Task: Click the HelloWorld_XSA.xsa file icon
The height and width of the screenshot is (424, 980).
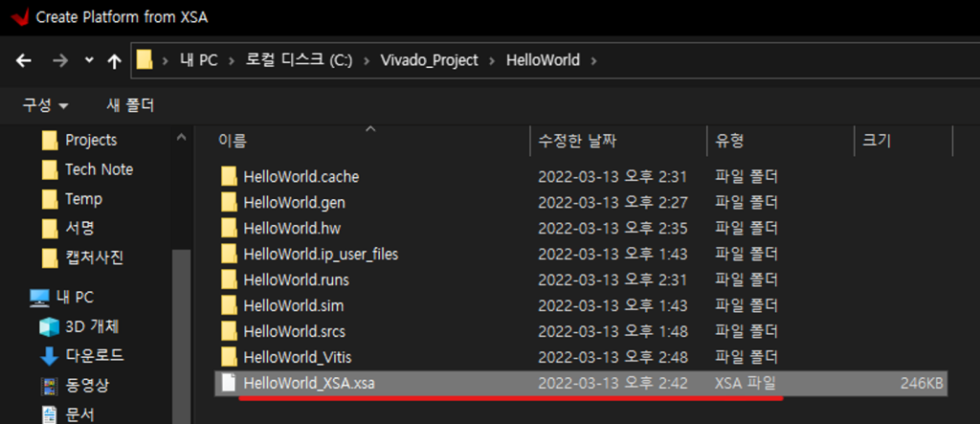Action: [x=230, y=383]
